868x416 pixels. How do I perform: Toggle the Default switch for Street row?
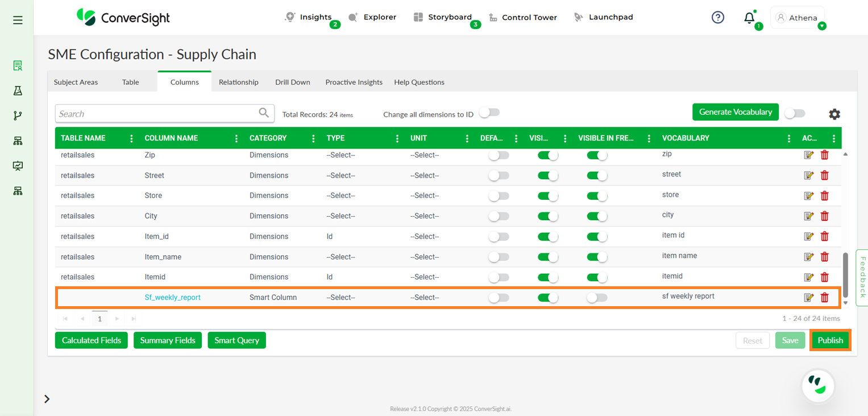pos(499,176)
